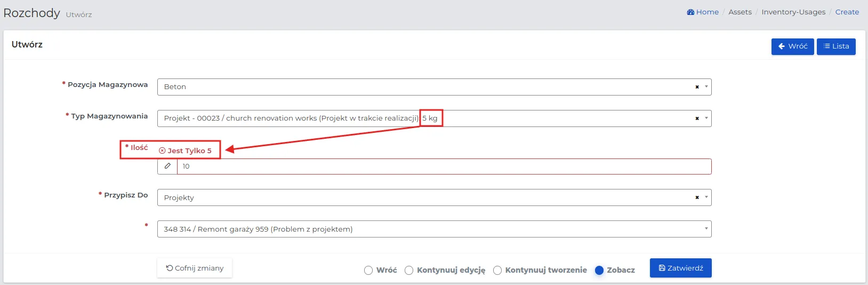Select the Kontynuuj tworzenie radio option
The image size is (868, 285).
[x=497, y=270]
